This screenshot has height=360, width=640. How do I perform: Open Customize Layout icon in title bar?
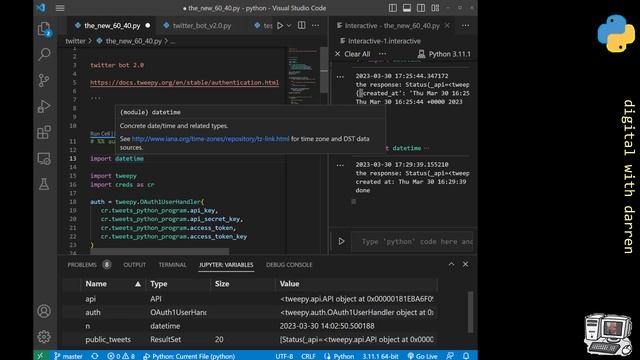coord(435,8)
